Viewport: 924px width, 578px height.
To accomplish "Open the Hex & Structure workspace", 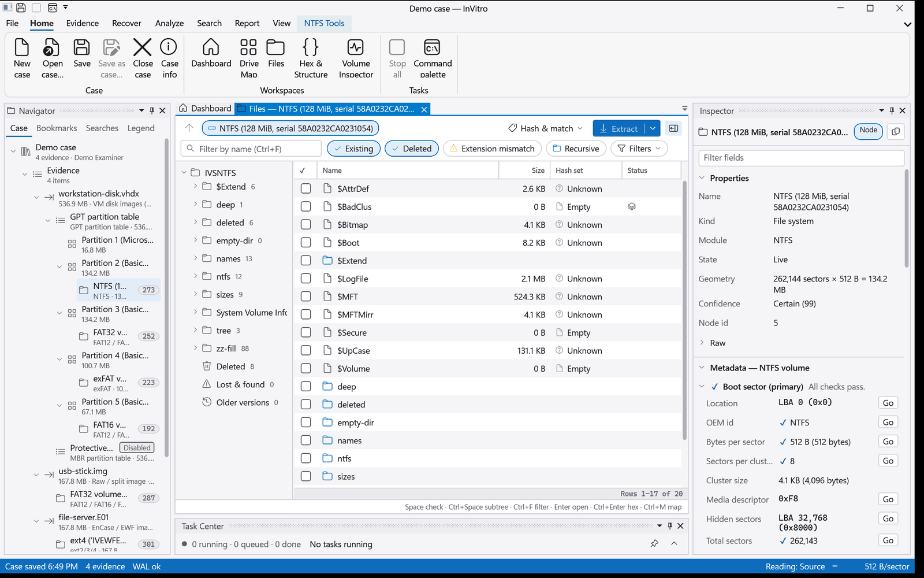I will (x=311, y=58).
